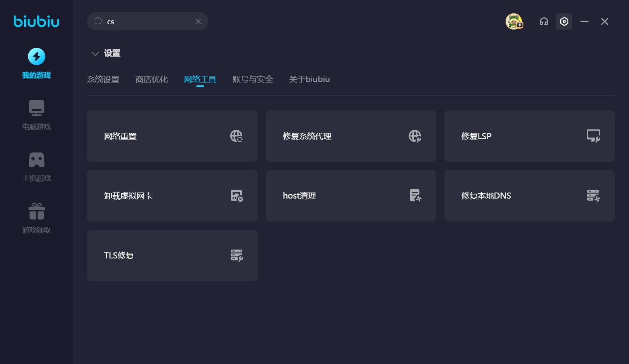629x364 pixels.
Task: Open the Console Games (主机游戏) gamepad icon
Action: 36,160
